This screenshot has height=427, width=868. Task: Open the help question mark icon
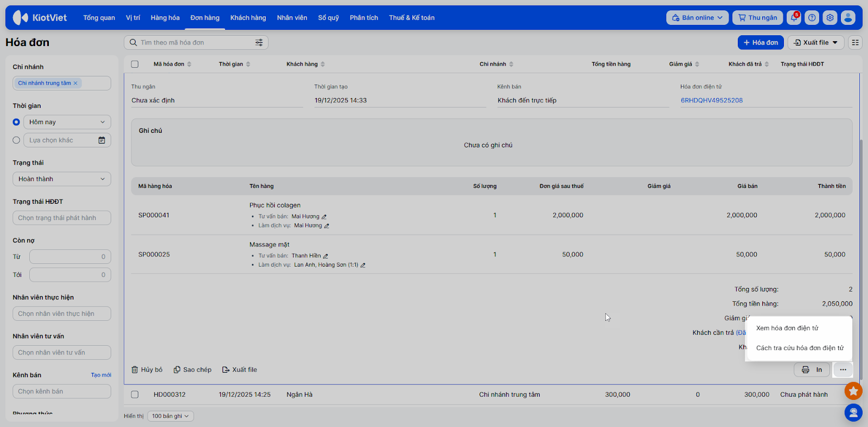812,18
